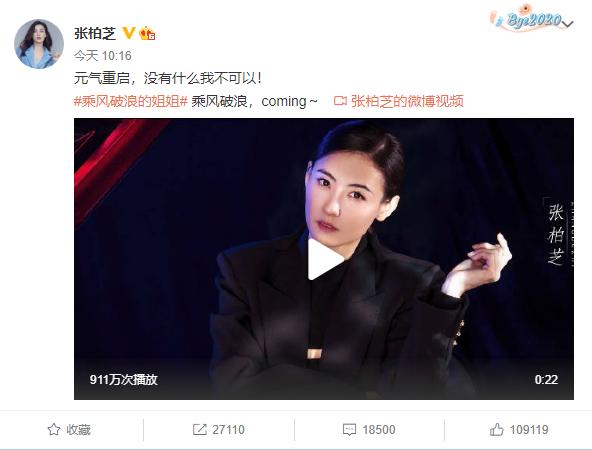592x450 pixels.
Task: Expand the post options chevron
Action: click(567, 24)
